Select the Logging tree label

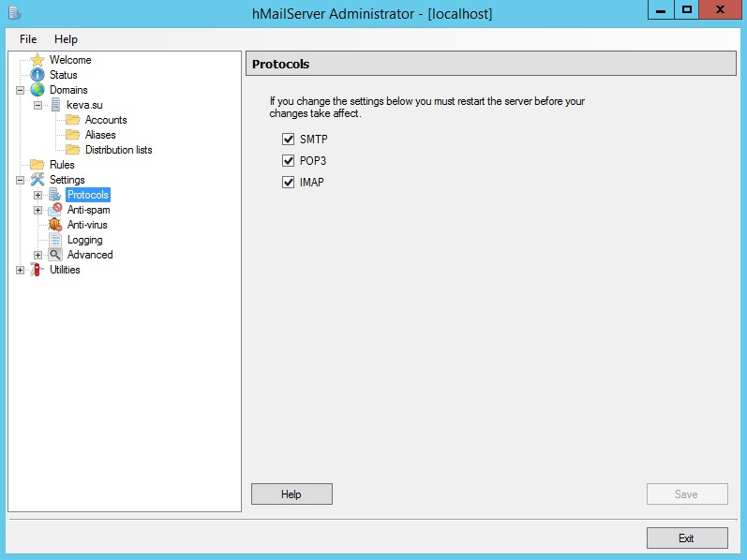[x=84, y=240]
